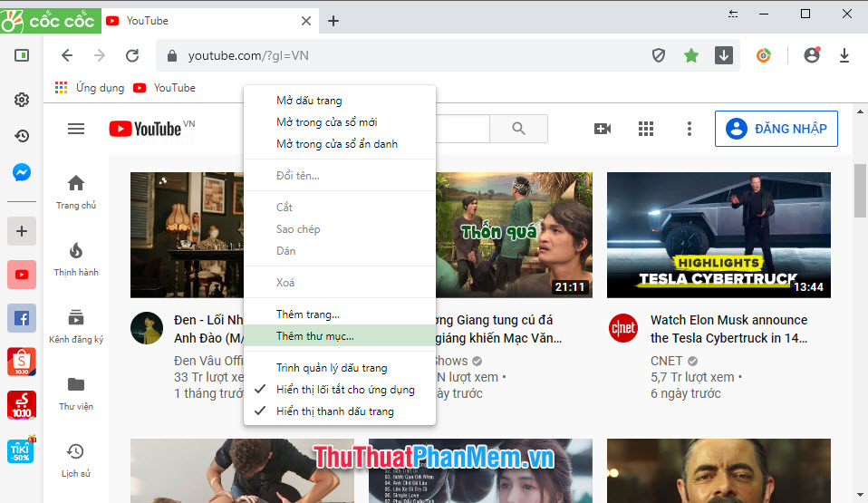Select Mở trong cửa sổ mới
Image resolution: width=868 pixels, height=503 pixels.
point(340,121)
